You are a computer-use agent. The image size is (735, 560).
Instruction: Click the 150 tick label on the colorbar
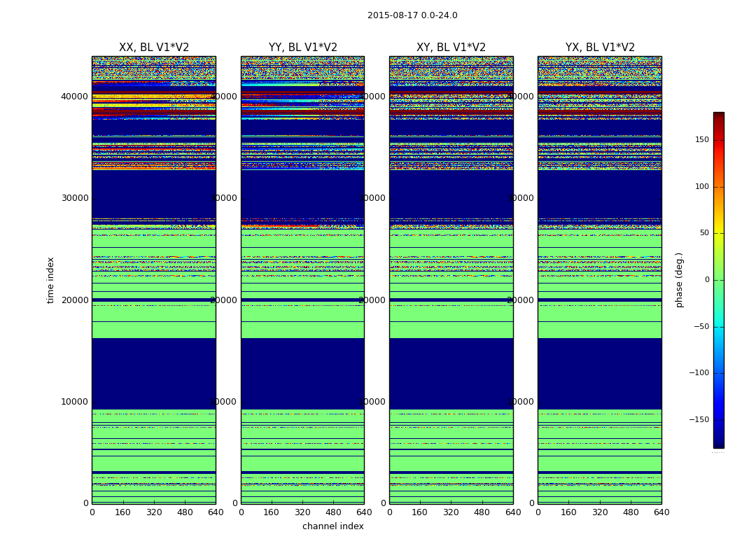click(x=701, y=140)
